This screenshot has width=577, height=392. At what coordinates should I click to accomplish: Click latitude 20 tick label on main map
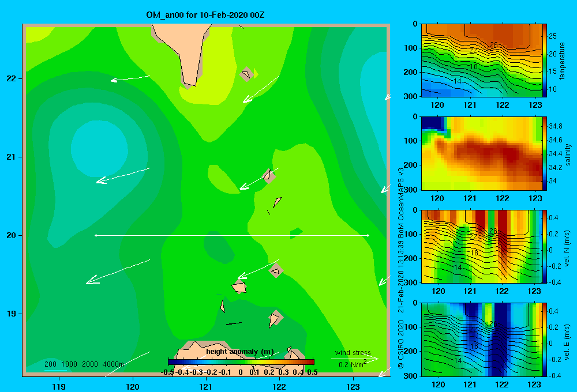click(x=12, y=235)
